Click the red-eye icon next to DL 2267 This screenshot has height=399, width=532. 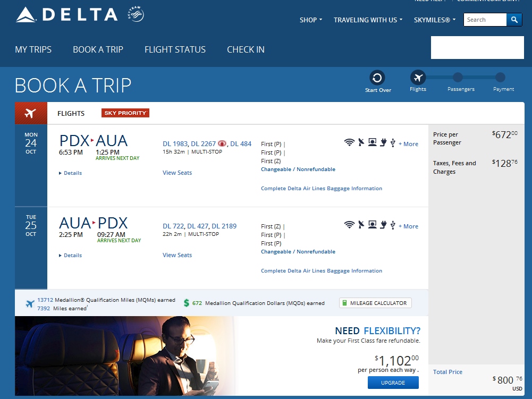(222, 143)
